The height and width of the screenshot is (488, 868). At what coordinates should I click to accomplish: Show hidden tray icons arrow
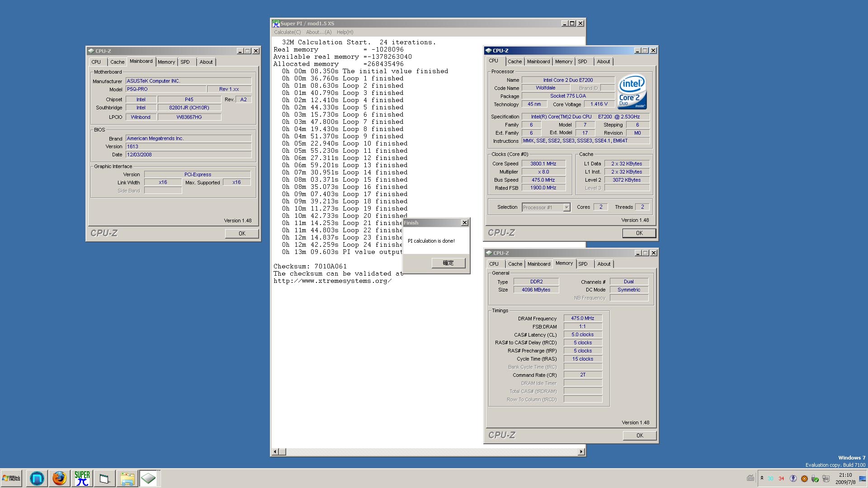pos(762,478)
